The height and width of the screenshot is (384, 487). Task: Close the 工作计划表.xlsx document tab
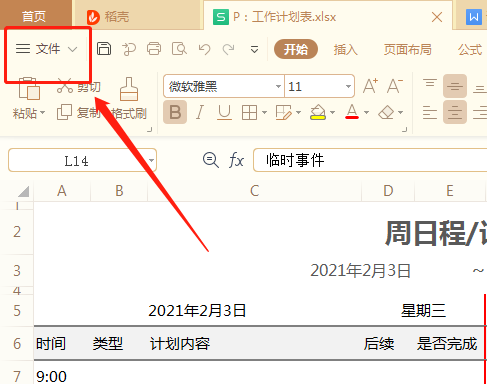pos(437,17)
